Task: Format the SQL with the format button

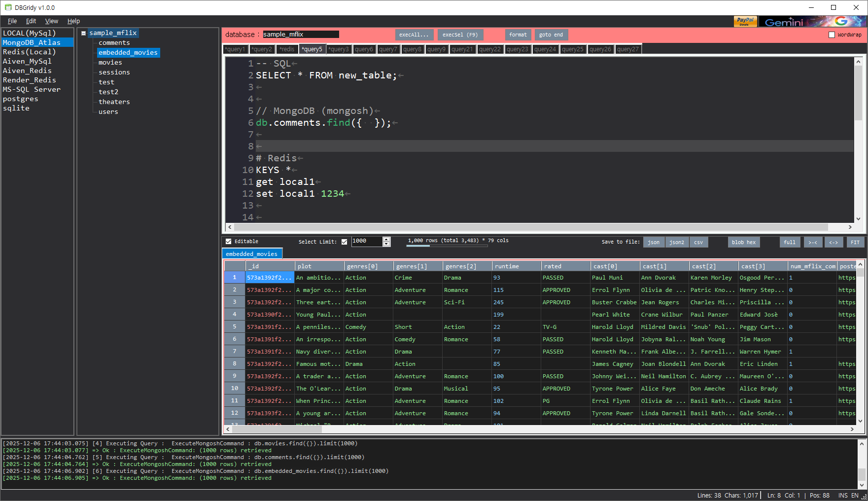Action: 518,35
